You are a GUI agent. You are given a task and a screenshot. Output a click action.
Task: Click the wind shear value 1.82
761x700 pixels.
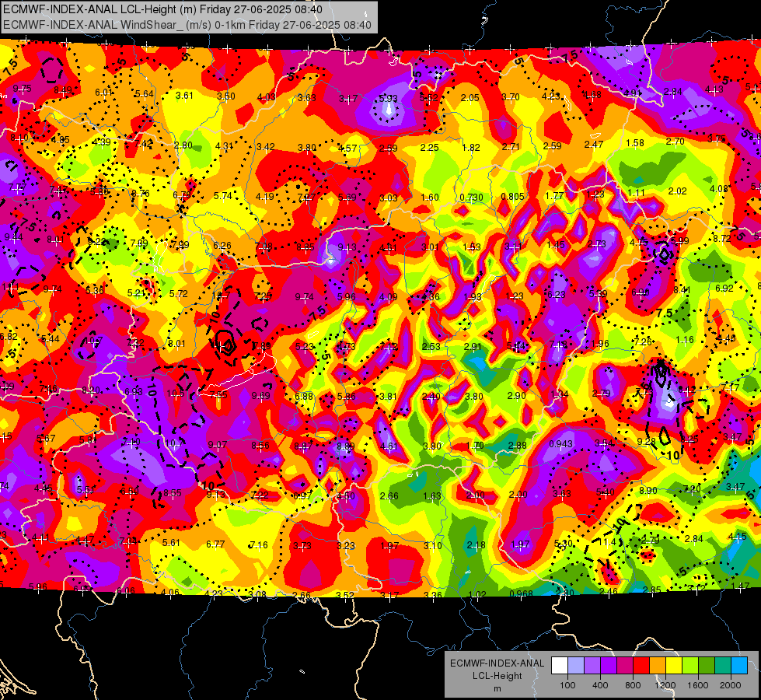[471, 148]
